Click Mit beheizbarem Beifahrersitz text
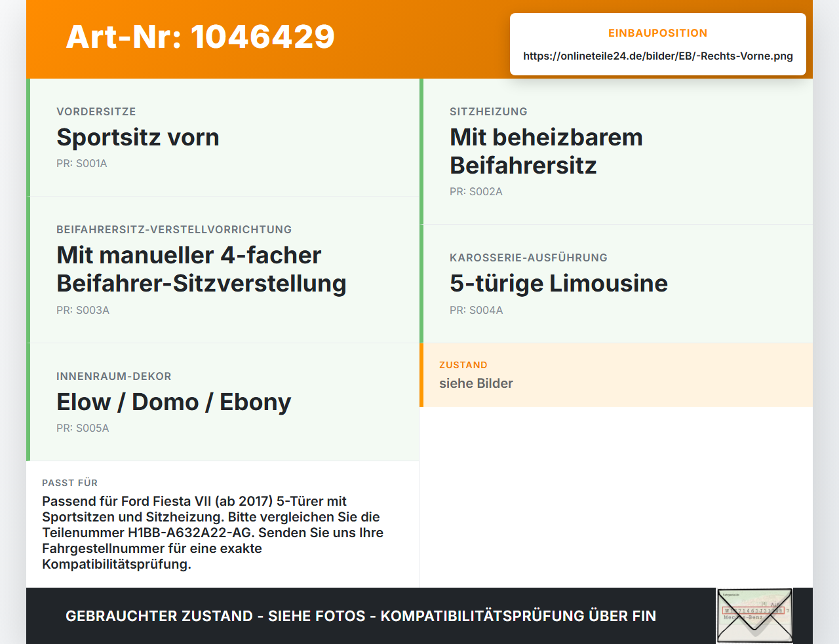 (x=546, y=151)
